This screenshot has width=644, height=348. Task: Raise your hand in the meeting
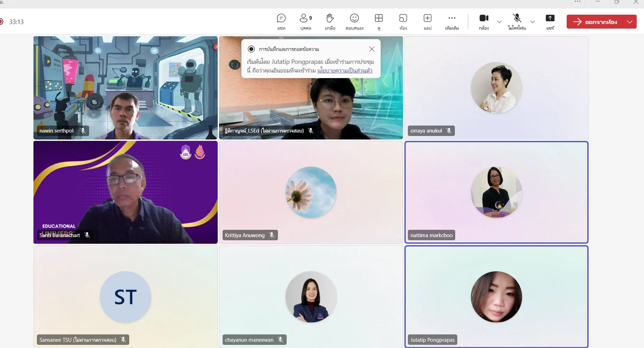point(330,22)
